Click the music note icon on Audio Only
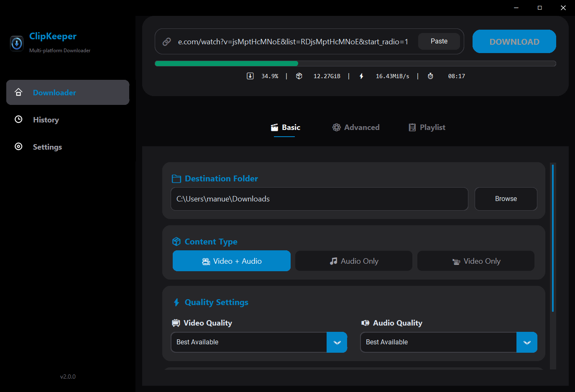575x392 pixels. click(x=333, y=261)
